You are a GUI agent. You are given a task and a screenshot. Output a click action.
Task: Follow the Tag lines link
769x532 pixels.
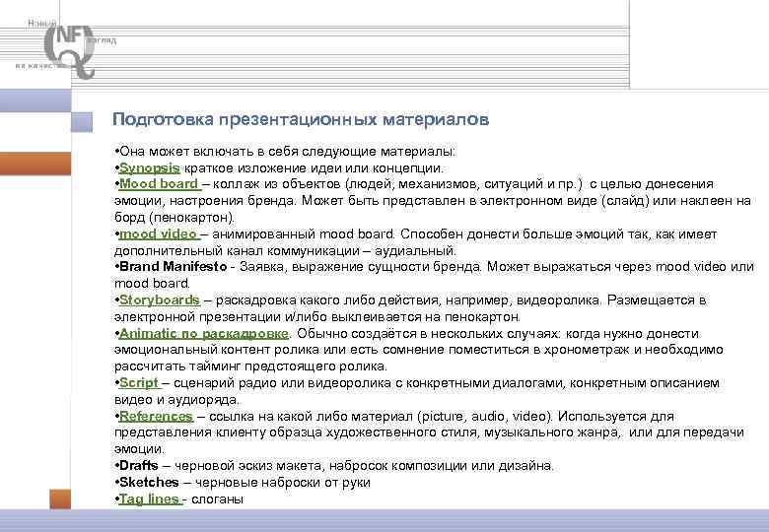tap(151, 499)
